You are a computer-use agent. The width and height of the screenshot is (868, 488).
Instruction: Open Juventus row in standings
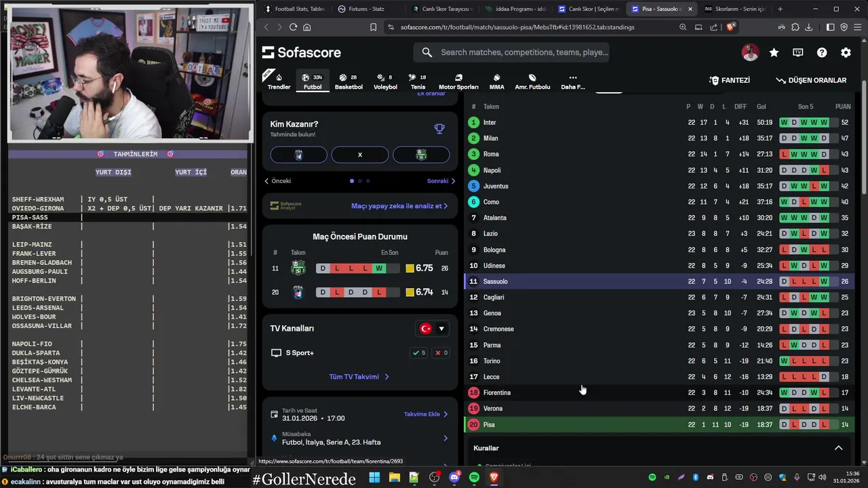click(659, 186)
